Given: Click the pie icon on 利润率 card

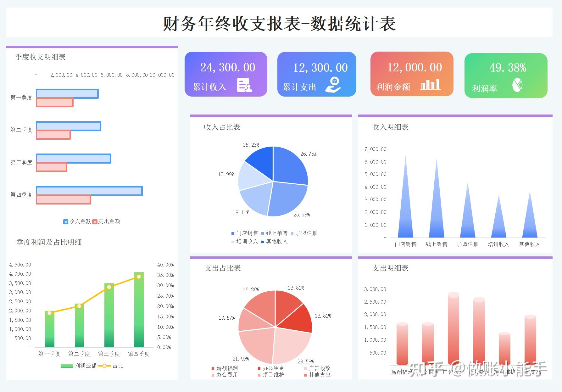Looking at the screenshot, I should click(517, 85).
